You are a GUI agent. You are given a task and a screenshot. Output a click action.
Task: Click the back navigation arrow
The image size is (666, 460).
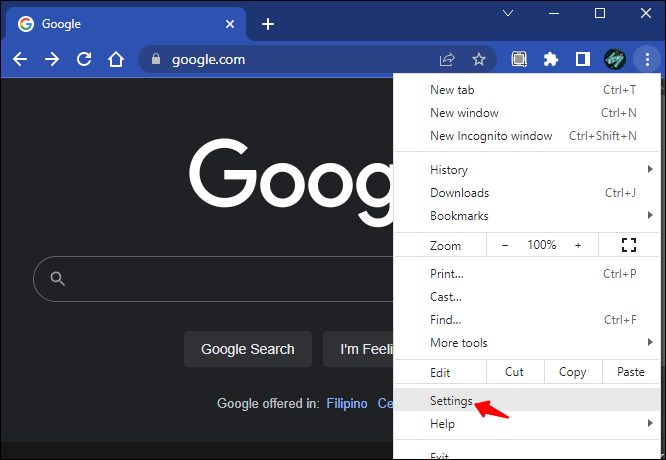(x=20, y=59)
